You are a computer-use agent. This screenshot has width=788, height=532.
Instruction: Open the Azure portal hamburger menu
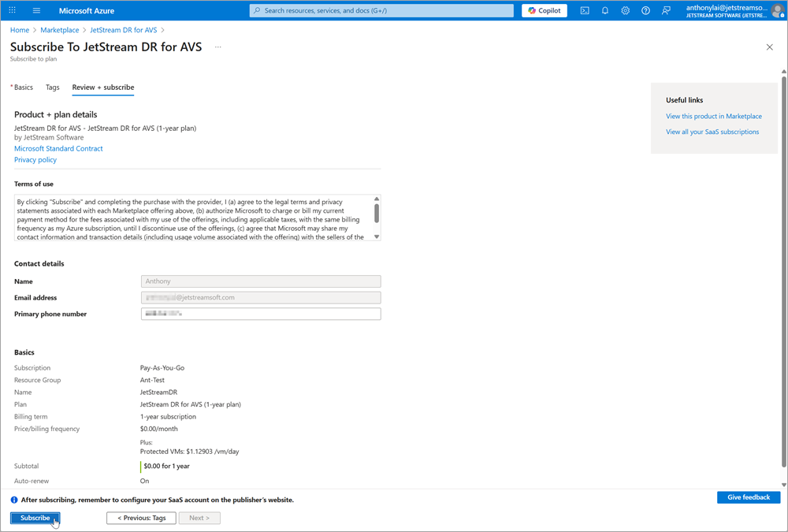pos(36,10)
